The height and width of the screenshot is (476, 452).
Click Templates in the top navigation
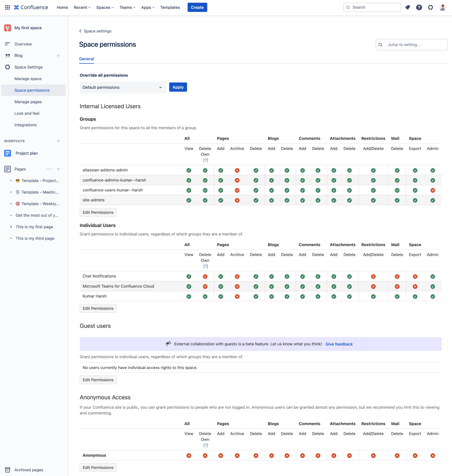tap(170, 7)
